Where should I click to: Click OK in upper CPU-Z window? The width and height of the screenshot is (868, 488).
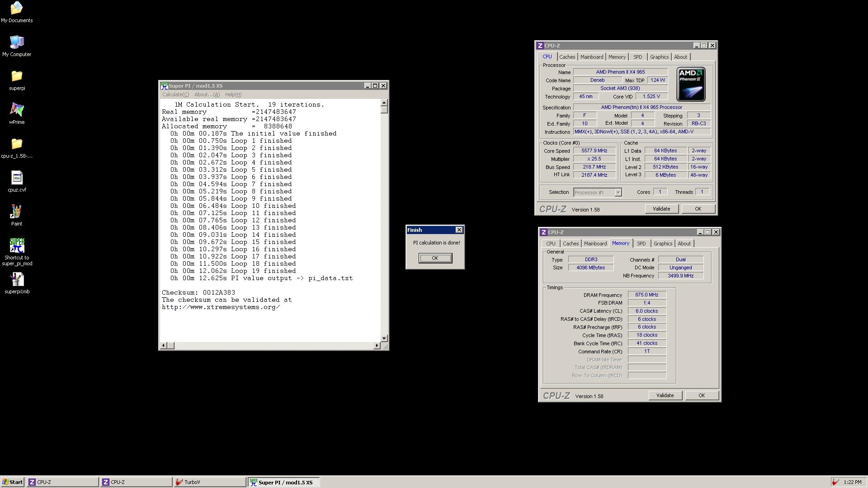pos(698,209)
